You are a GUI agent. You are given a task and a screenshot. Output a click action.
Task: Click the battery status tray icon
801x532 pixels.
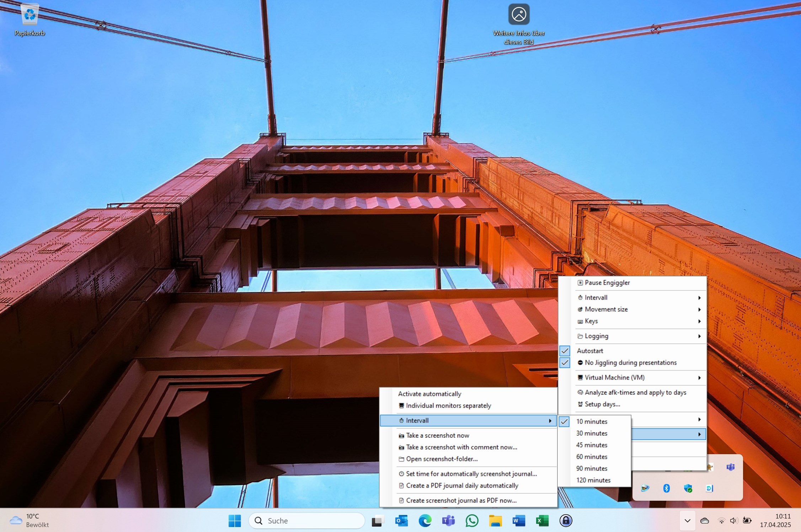[747, 521]
